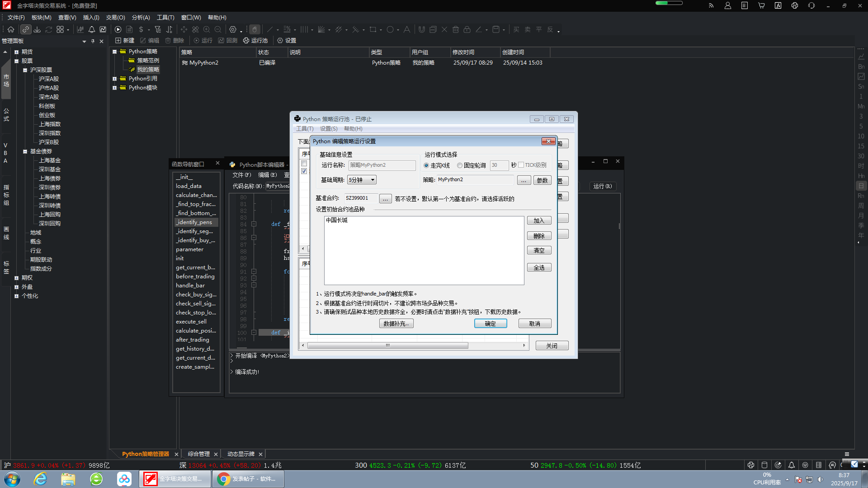This screenshot has height=488, width=868.
Task: Click the play circle toolbar icon
Action: pyautogui.click(x=118, y=29)
